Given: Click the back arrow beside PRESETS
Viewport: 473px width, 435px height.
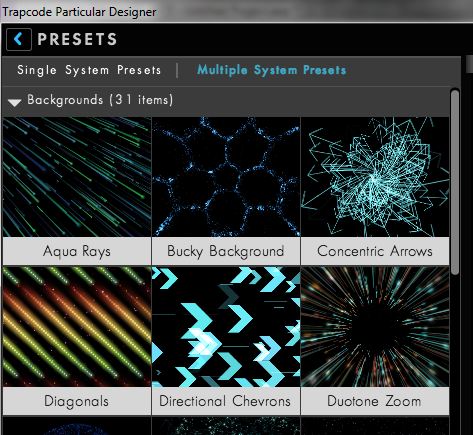Looking at the screenshot, I should click(x=19, y=39).
